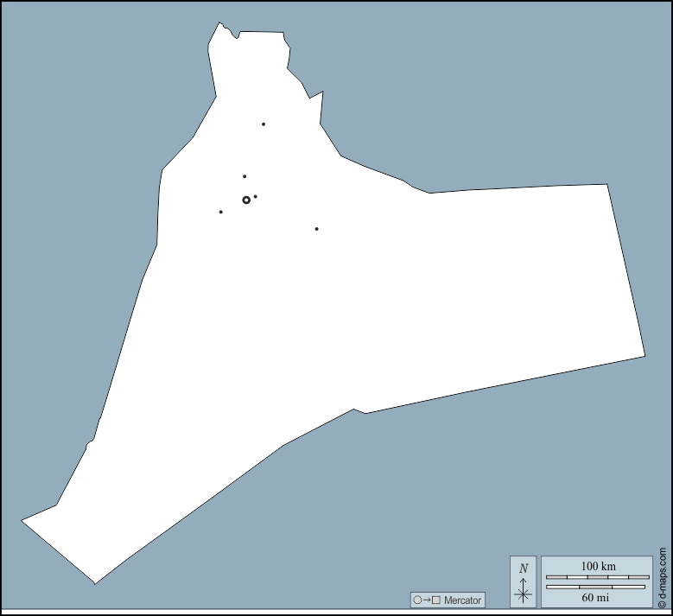Click the capital city ring marker
The image size is (673, 616).
click(246, 200)
